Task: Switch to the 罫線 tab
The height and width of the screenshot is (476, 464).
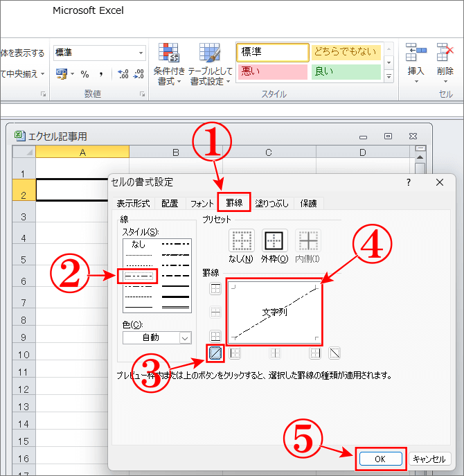Action: click(234, 202)
